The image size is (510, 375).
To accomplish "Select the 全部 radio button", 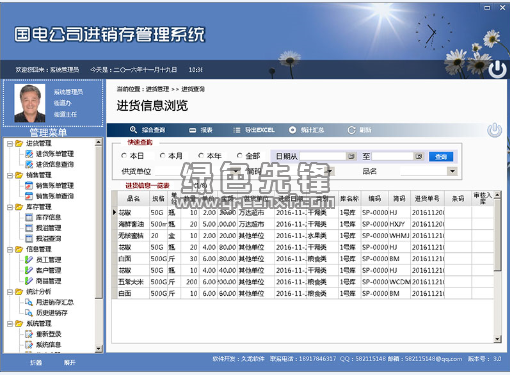I will [239, 156].
